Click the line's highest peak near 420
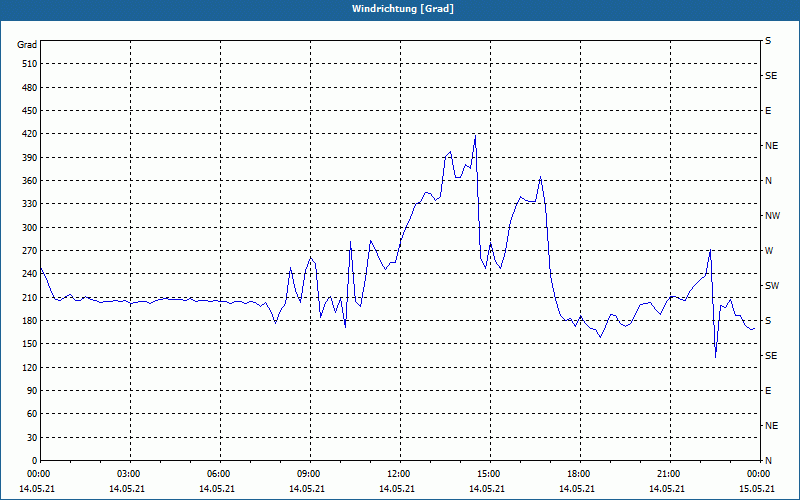Viewport: 800px width, 500px height. click(x=476, y=136)
